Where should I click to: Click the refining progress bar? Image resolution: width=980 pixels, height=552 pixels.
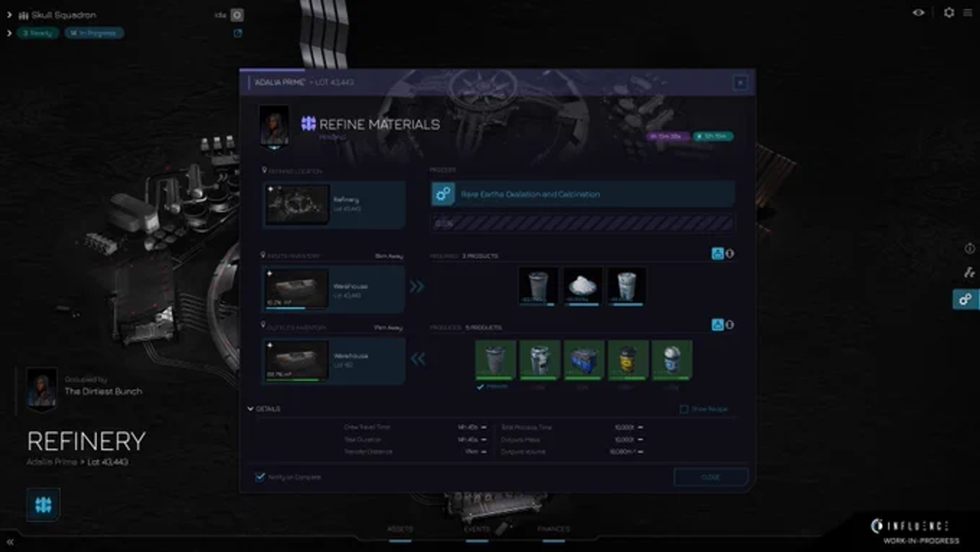pos(582,224)
